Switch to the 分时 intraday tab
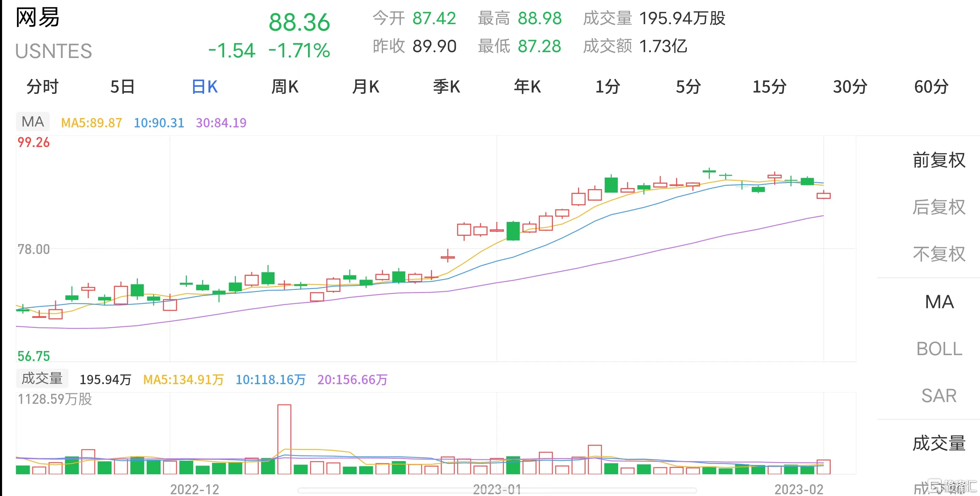Viewport: 980px width, 496px height. (42, 87)
